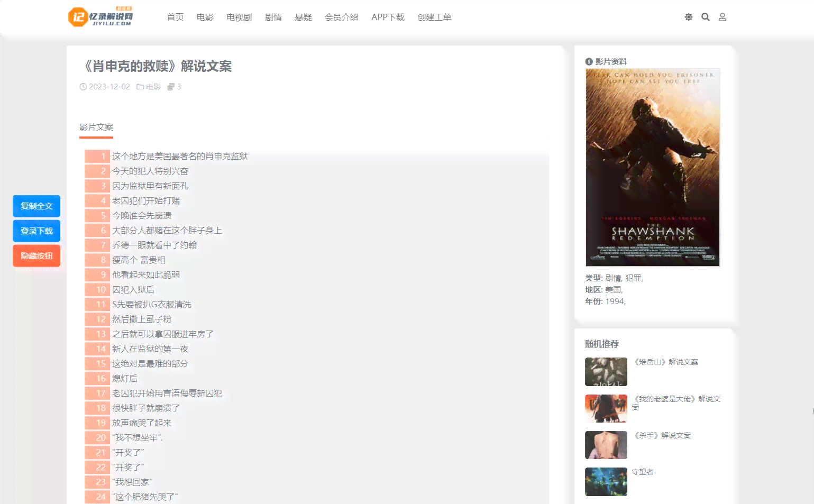Toggle the dark mode sun icon
814x504 pixels.
point(689,17)
